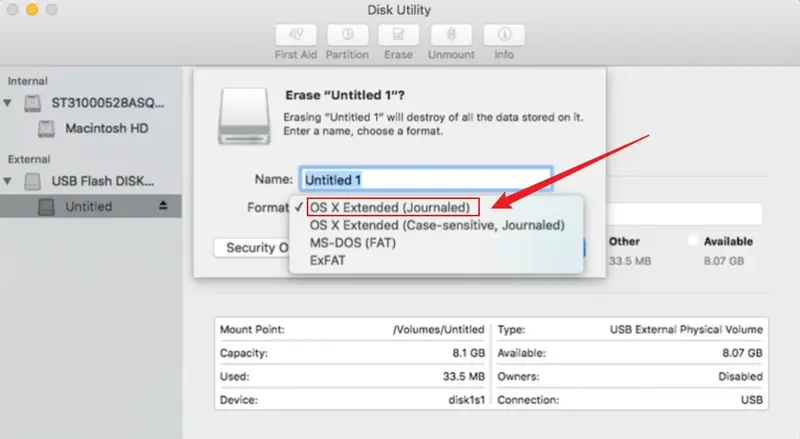Select the Untitled volume row
Screen dimensions: 800x439
tap(91, 206)
